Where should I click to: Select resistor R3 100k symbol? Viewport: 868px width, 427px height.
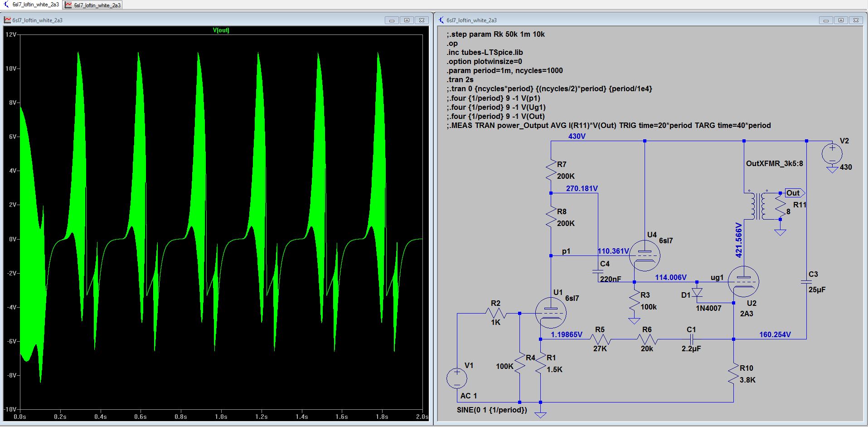(x=634, y=301)
